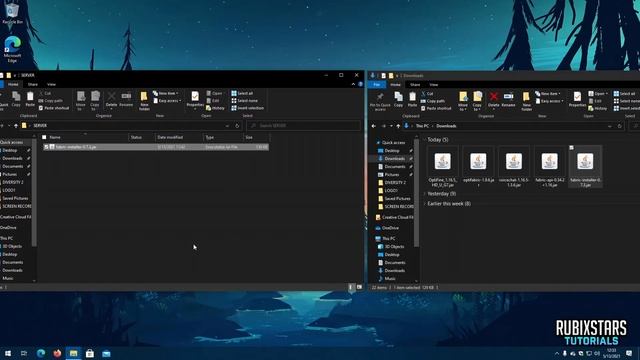The width and height of the screenshot is (640, 360).
Task: Open Home tab in SERVER window
Action: click(x=13, y=84)
